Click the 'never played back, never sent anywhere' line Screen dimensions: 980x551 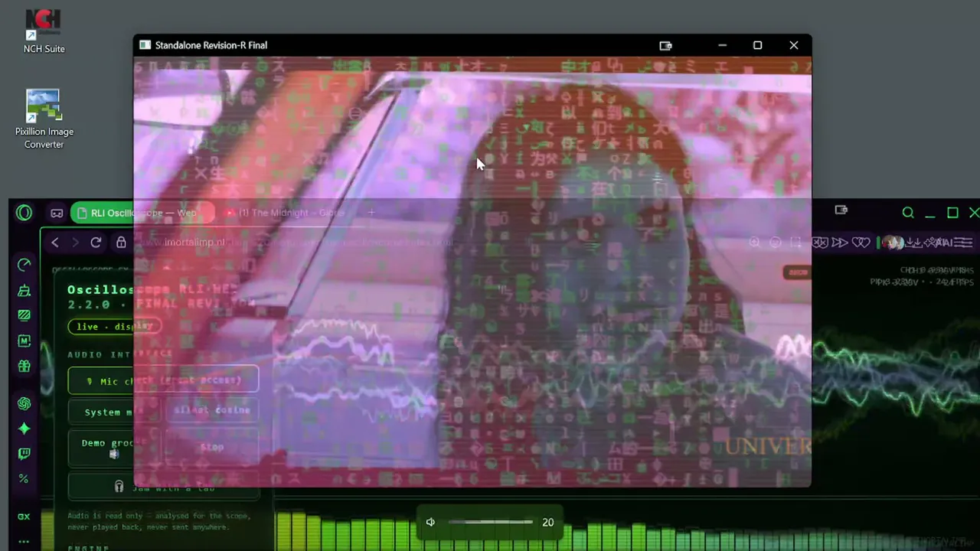pyautogui.click(x=148, y=527)
